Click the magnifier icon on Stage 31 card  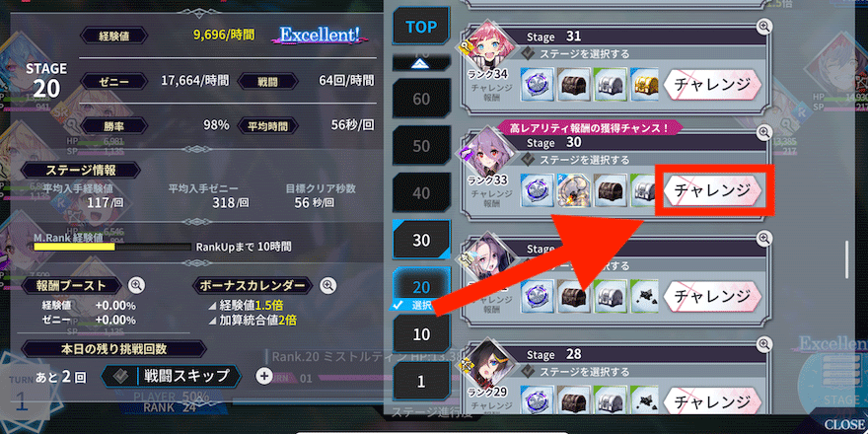point(763,26)
